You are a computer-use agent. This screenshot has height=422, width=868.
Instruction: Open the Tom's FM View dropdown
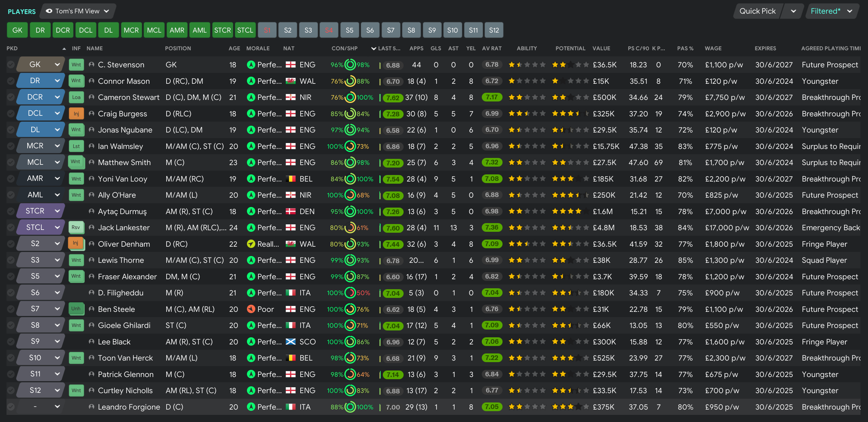tap(78, 11)
